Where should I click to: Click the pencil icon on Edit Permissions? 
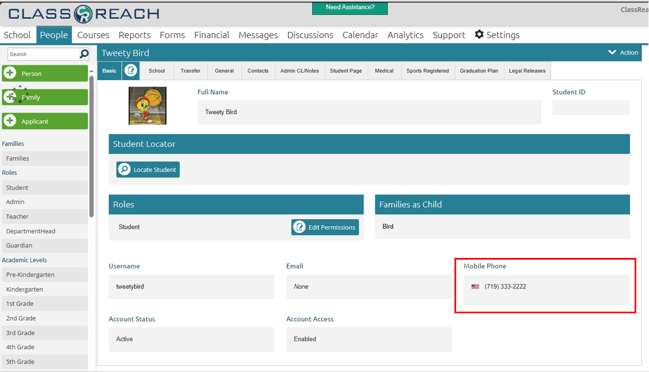coord(299,227)
